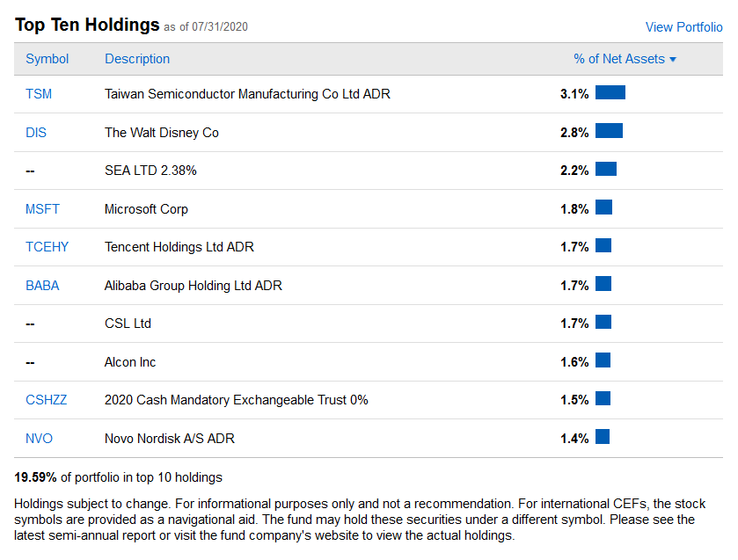Click the 1.6% value for Alcon Inc
The width and height of the screenshot is (738, 560).
pyautogui.click(x=574, y=362)
